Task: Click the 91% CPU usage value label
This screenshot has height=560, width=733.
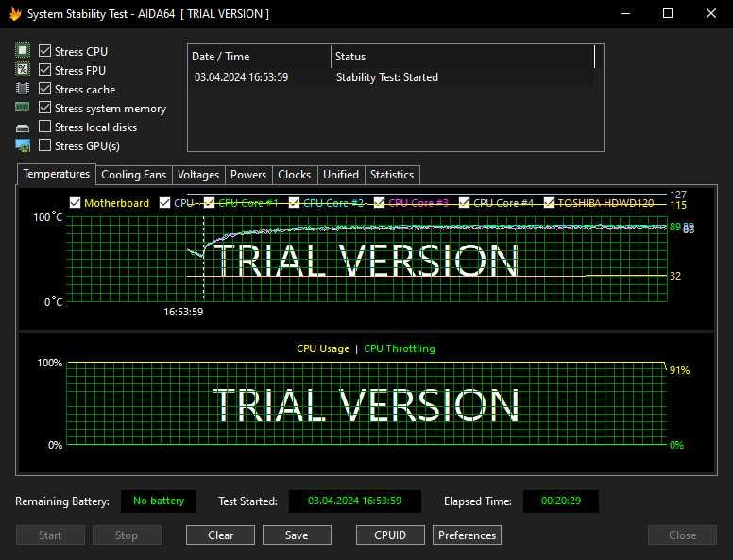Action: (680, 370)
